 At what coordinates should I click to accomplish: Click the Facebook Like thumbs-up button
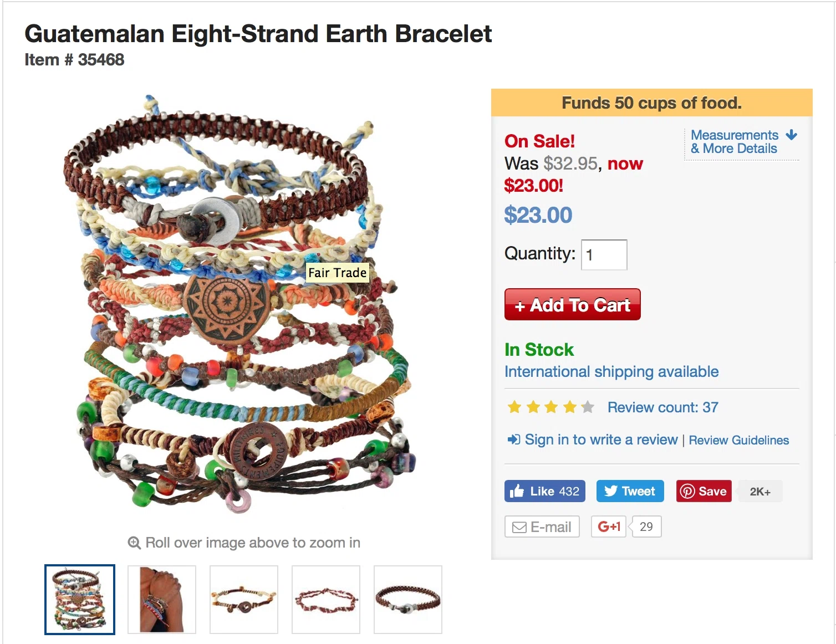[x=544, y=491]
